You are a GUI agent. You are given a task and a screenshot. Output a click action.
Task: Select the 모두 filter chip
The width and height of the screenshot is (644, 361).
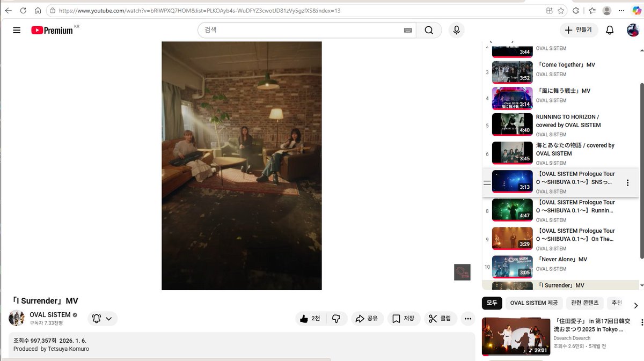coord(492,303)
